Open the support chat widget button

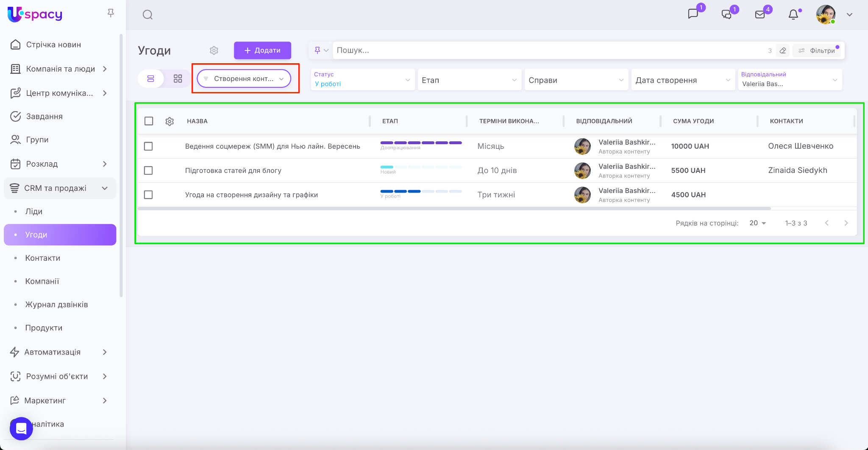tap(21, 428)
